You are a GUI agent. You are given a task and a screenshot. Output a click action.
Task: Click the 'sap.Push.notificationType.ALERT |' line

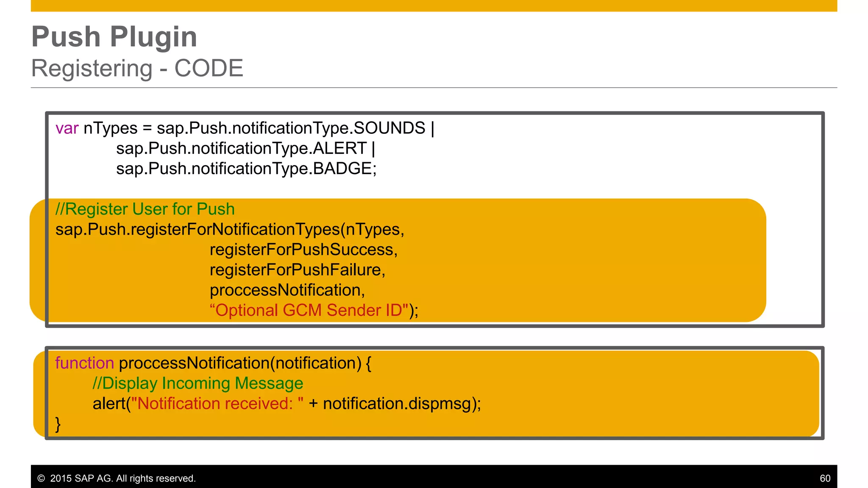click(246, 148)
